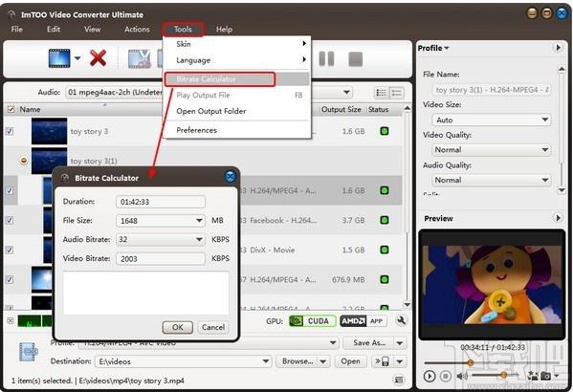Click OK in Bitrate Calculator
The width and height of the screenshot is (573, 392).
click(x=178, y=327)
